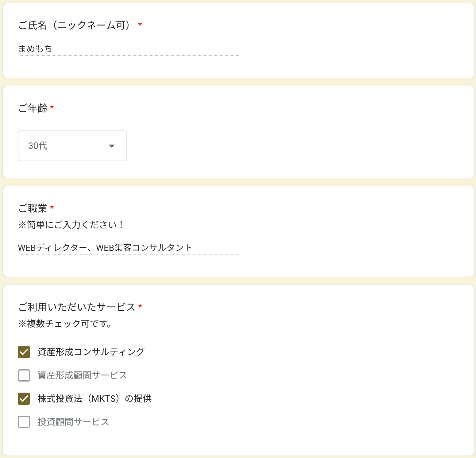476x458 pixels.
Task: Uncheck the 株式投資法（MKTS）の提供 checkbox
Action: 24,399
